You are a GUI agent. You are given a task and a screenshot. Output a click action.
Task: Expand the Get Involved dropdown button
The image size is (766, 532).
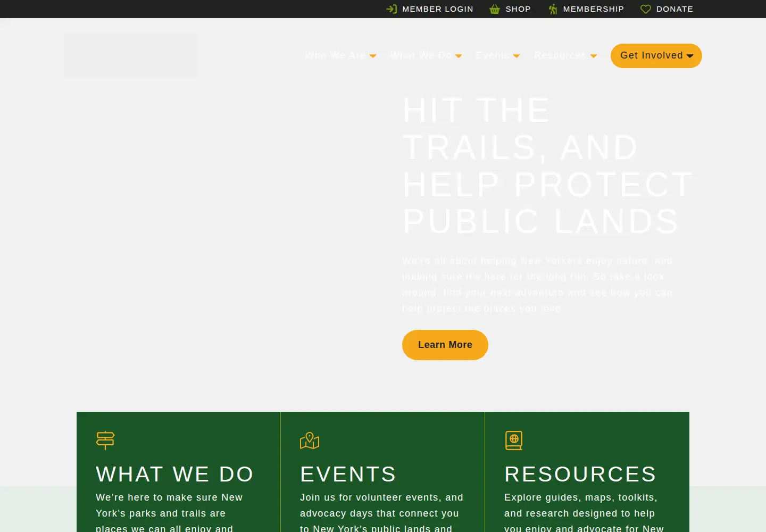tap(656, 56)
